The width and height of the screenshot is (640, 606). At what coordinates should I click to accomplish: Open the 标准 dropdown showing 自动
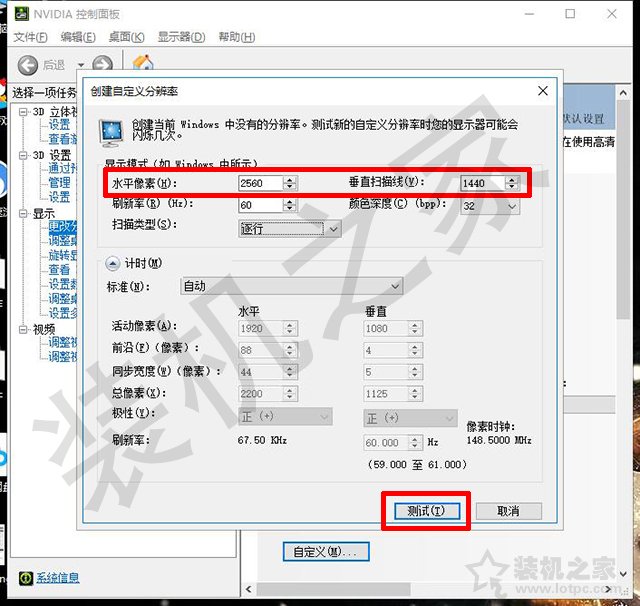(x=291, y=286)
